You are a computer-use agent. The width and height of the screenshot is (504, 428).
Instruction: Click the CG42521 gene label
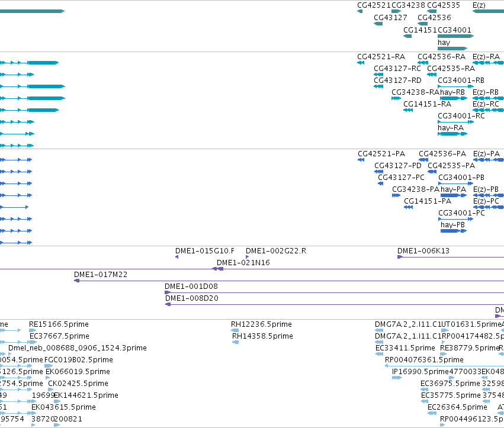[374, 5]
